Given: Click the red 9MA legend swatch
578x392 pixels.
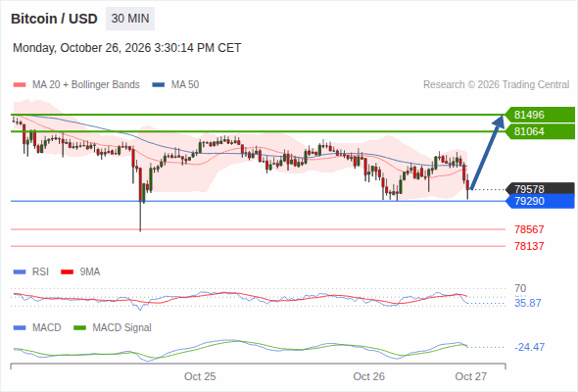Looking at the screenshot, I should 67,271.
